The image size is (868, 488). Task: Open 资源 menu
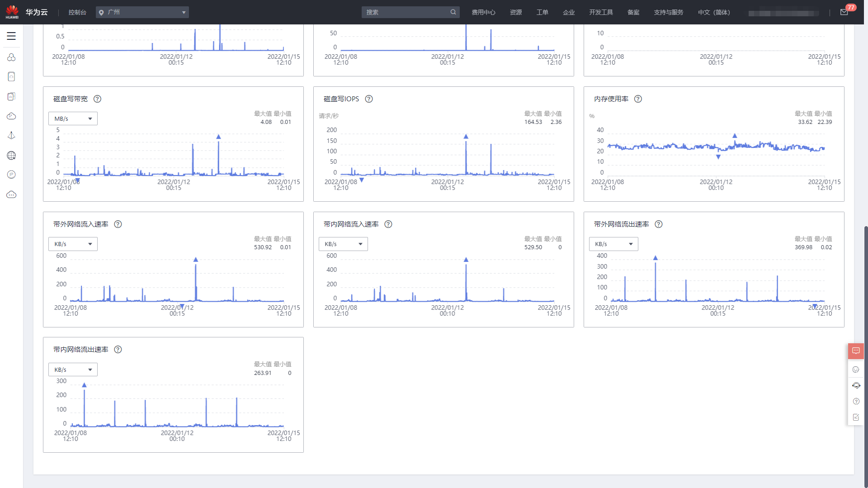[516, 12]
